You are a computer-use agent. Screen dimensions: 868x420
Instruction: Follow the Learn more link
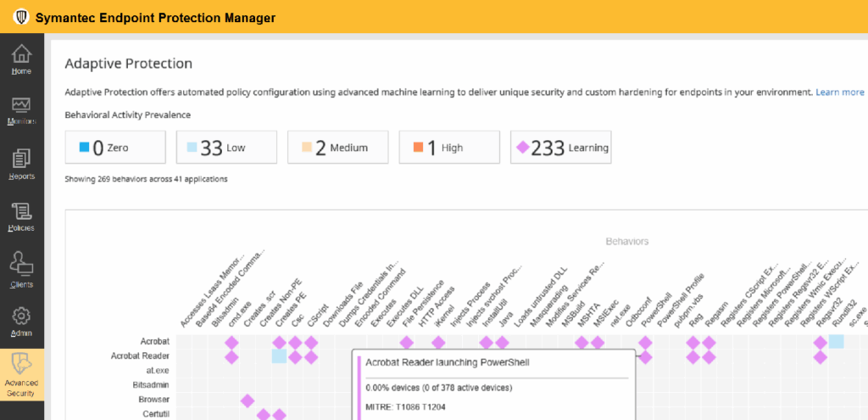840,92
